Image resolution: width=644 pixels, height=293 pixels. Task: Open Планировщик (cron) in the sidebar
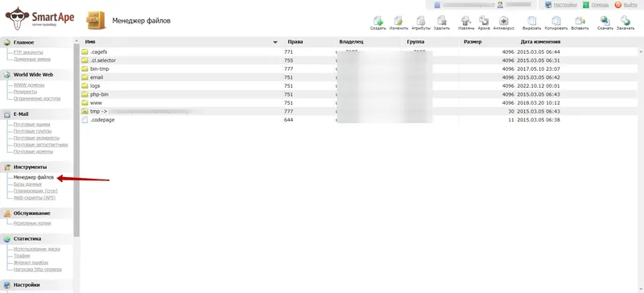(x=35, y=191)
